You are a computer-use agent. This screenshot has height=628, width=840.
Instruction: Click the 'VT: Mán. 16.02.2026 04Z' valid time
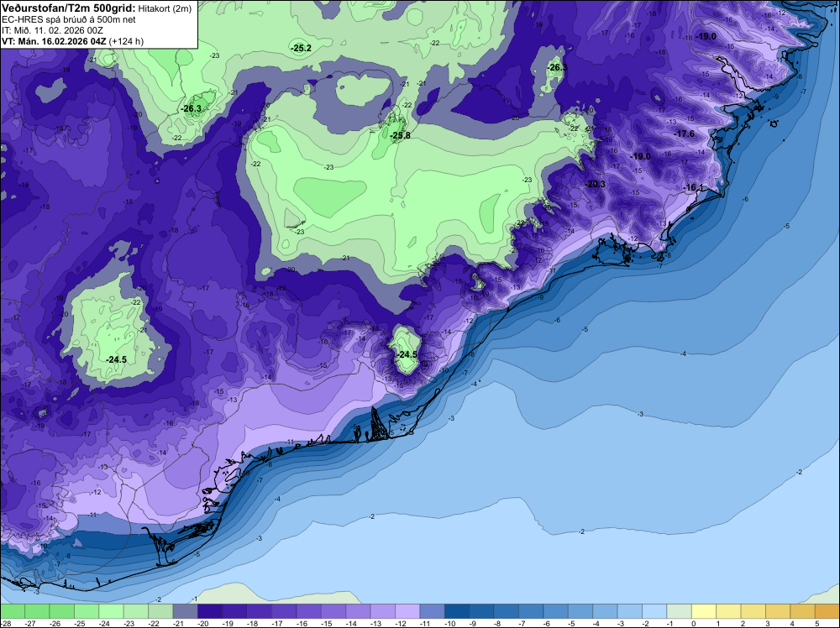click(x=54, y=41)
